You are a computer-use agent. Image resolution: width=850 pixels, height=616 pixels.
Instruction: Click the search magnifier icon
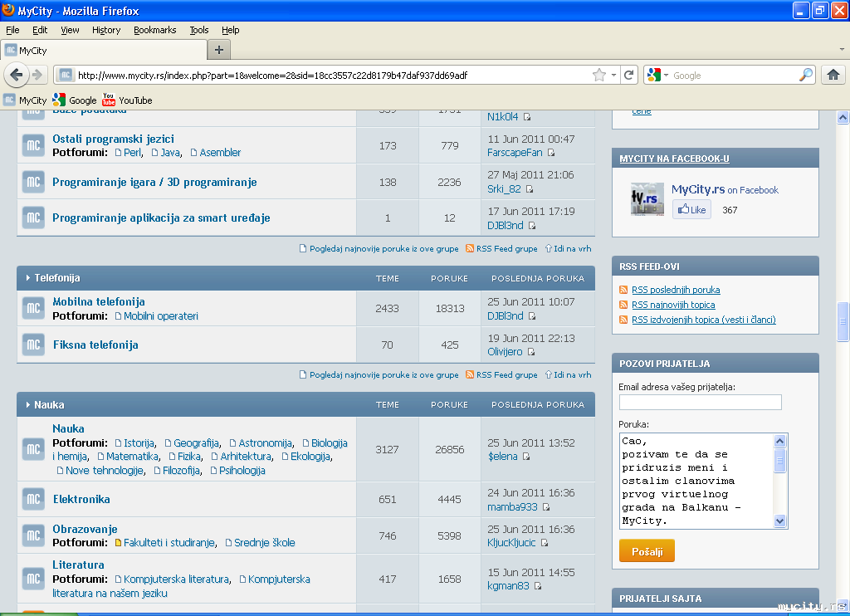(x=805, y=75)
